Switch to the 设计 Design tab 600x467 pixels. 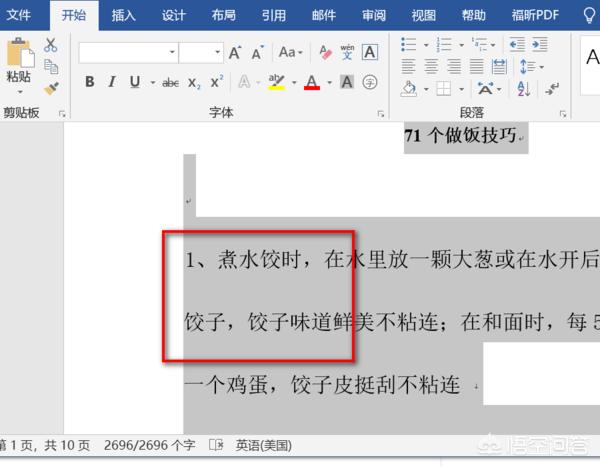click(174, 15)
